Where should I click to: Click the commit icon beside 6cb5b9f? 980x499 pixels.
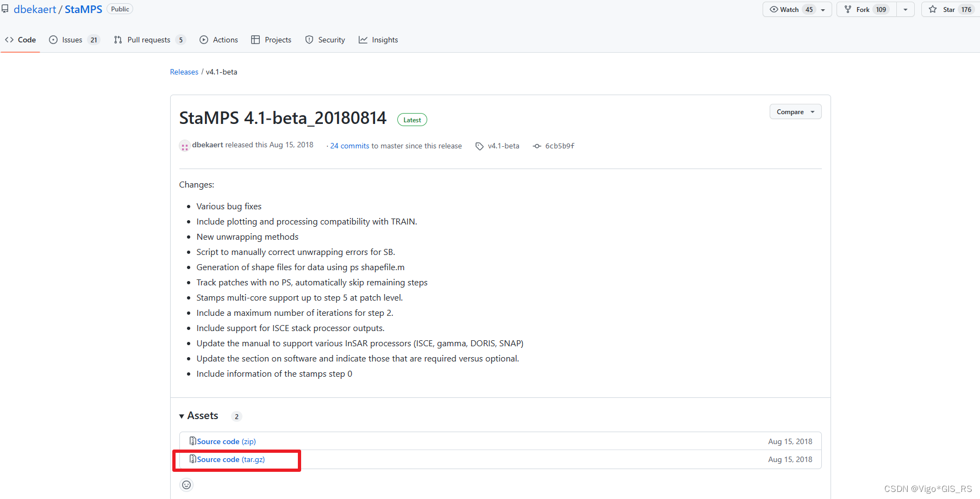[x=537, y=146]
